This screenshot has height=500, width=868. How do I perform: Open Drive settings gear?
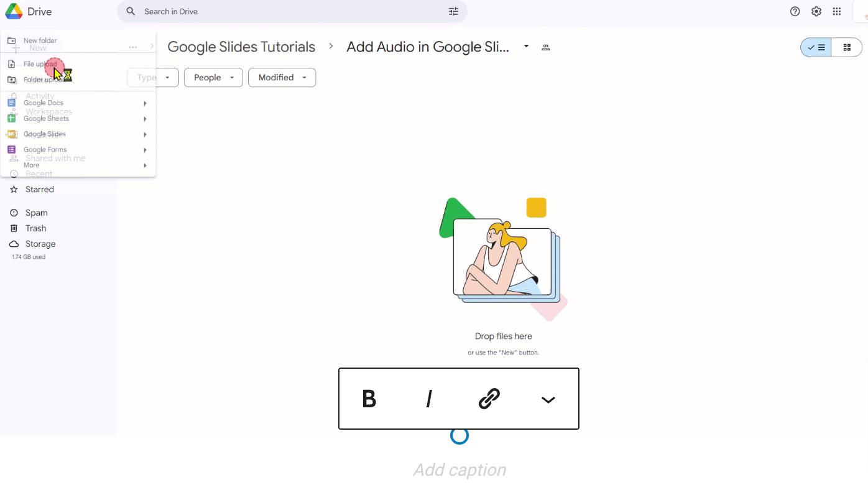pos(816,11)
